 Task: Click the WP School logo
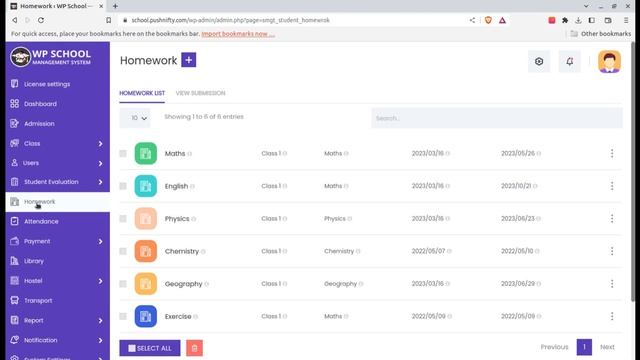pos(51,57)
